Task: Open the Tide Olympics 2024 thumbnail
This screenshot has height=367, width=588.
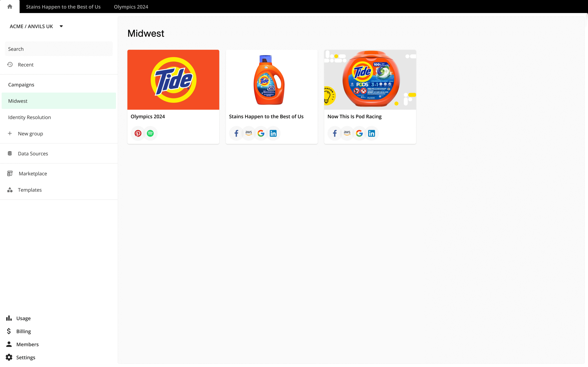Action: pos(173,80)
